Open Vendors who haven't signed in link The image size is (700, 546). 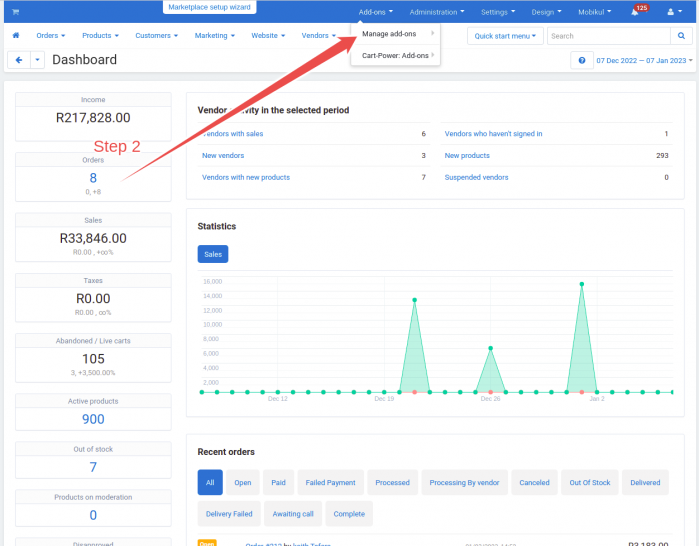pos(493,133)
